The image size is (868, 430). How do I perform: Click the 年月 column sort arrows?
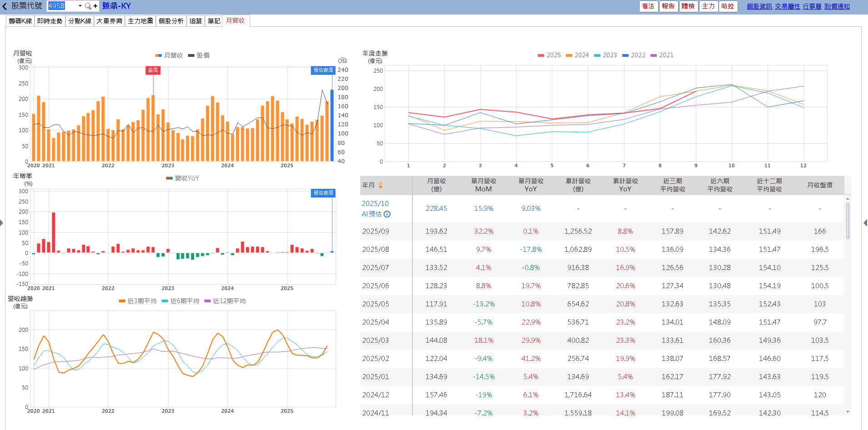click(x=381, y=185)
